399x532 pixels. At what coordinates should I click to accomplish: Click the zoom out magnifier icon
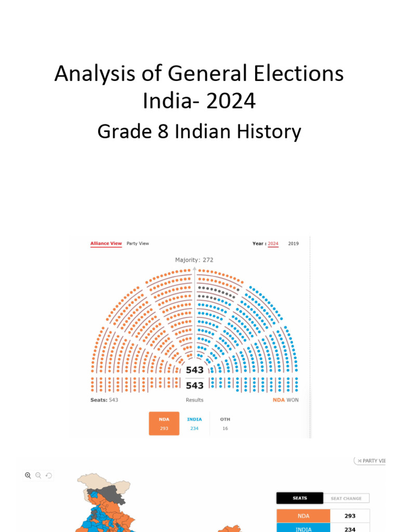click(38, 475)
